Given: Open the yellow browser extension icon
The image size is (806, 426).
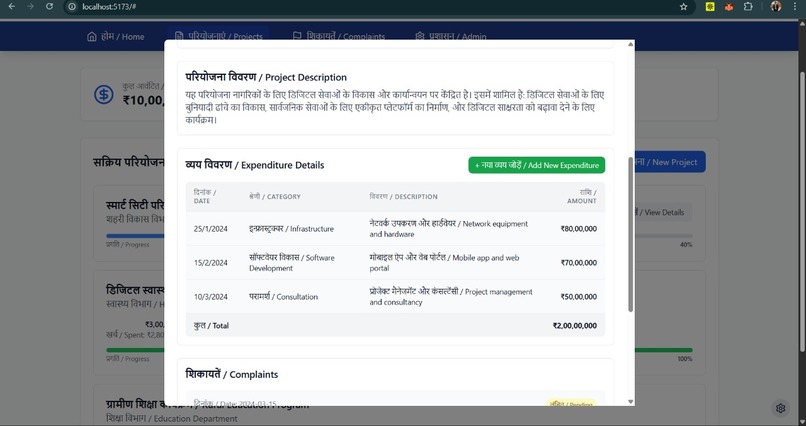Looking at the screenshot, I should click(x=710, y=7).
